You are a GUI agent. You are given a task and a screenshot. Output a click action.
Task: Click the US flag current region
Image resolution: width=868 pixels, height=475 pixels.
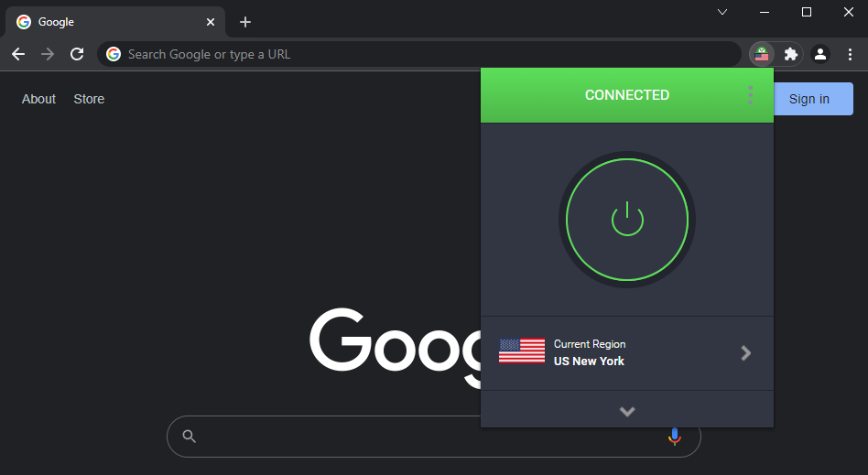coord(522,352)
